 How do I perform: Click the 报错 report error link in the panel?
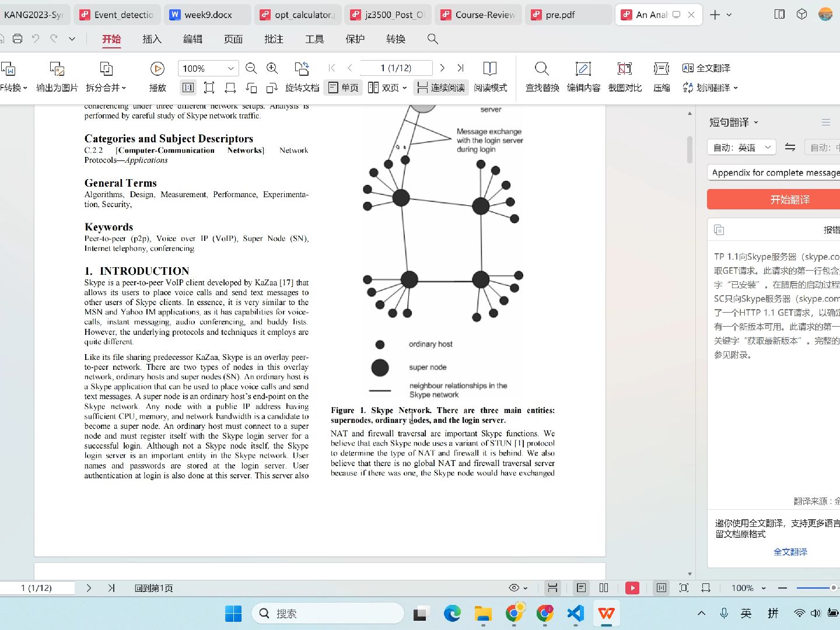pos(831,230)
